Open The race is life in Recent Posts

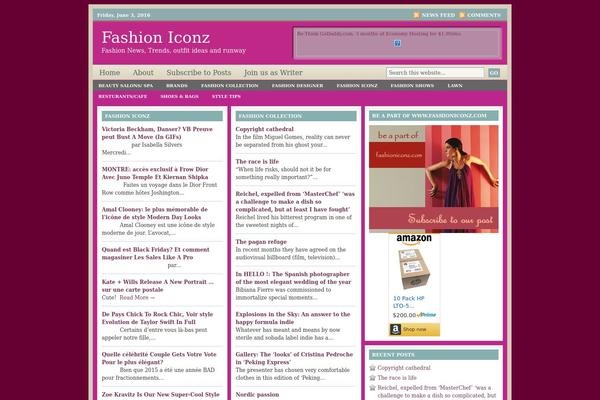tap(397, 378)
